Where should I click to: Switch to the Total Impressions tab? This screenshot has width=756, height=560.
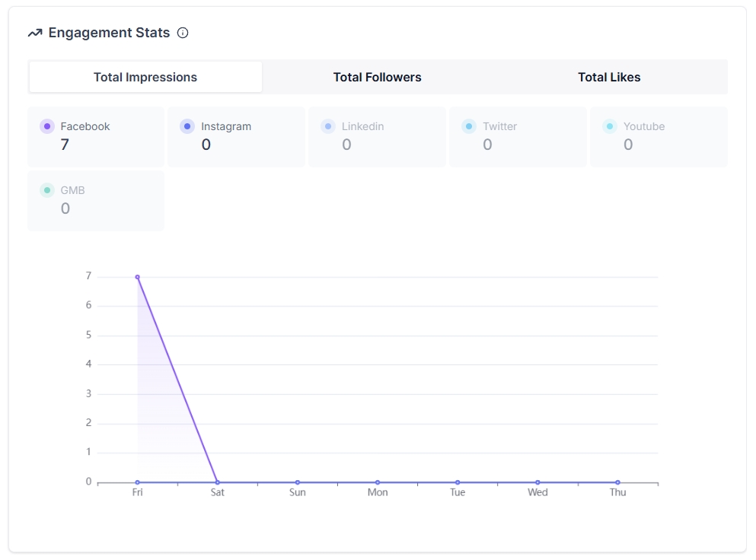145,77
